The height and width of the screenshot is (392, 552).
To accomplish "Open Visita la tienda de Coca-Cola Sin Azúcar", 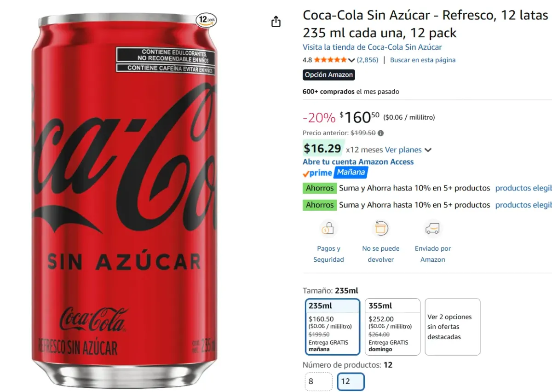I will click(372, 47).
